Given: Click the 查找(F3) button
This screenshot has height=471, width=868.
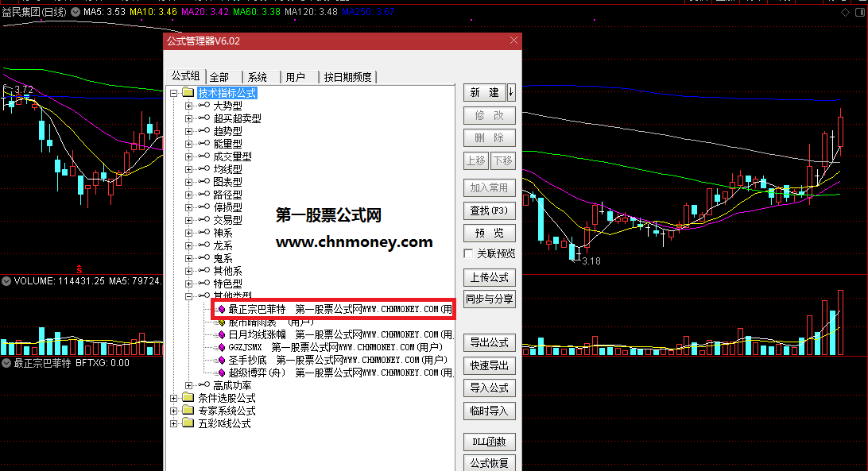Looking at the screenshot, I should pyautogui.click(x=490, y=210).
